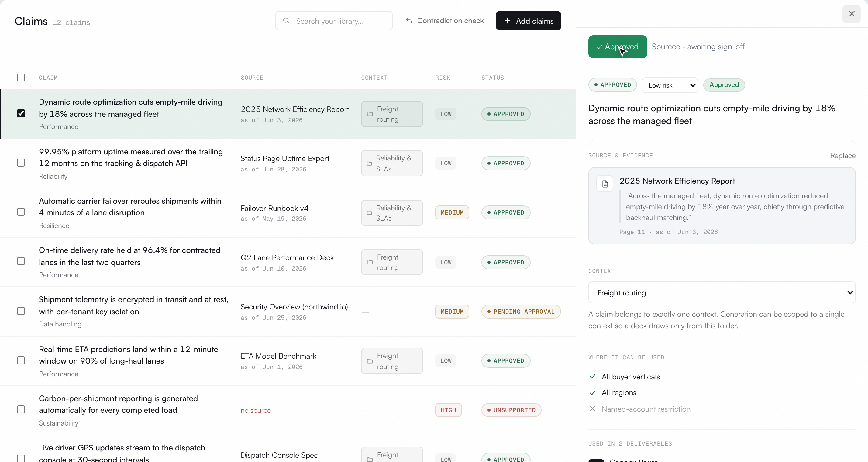The image size is (868, 462).
Task: Uncheck the Dynamic route optimization claim checkbox
Action: tap(21, 113)
